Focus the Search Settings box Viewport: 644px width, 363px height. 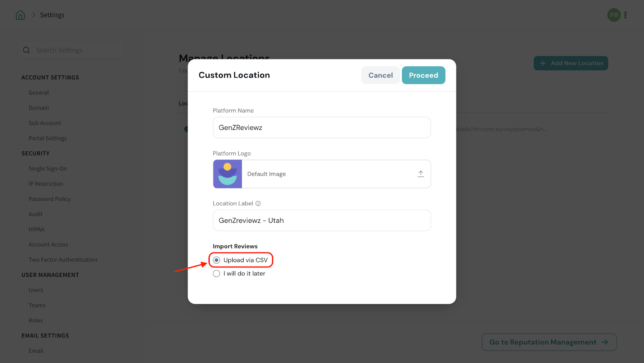(76, 50)
